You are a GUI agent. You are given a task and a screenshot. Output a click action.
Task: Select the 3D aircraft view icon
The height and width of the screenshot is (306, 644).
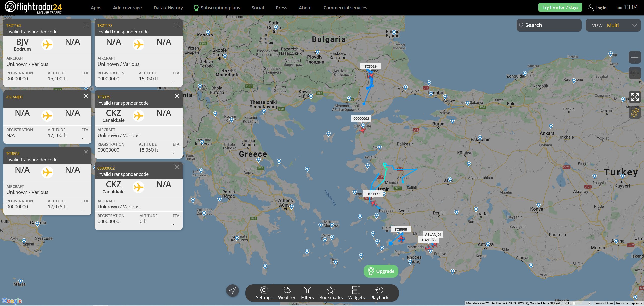click(x=635, y=113)
